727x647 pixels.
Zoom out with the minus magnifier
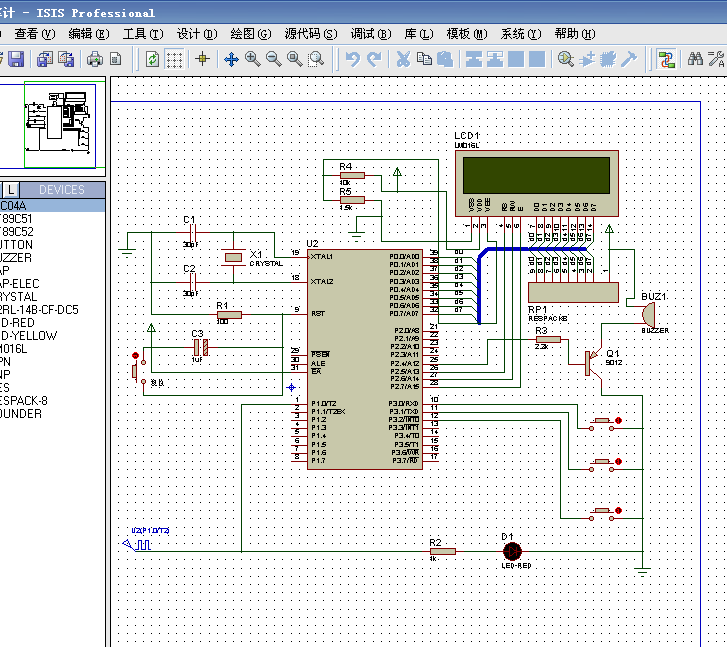click(x=274, y=59)
